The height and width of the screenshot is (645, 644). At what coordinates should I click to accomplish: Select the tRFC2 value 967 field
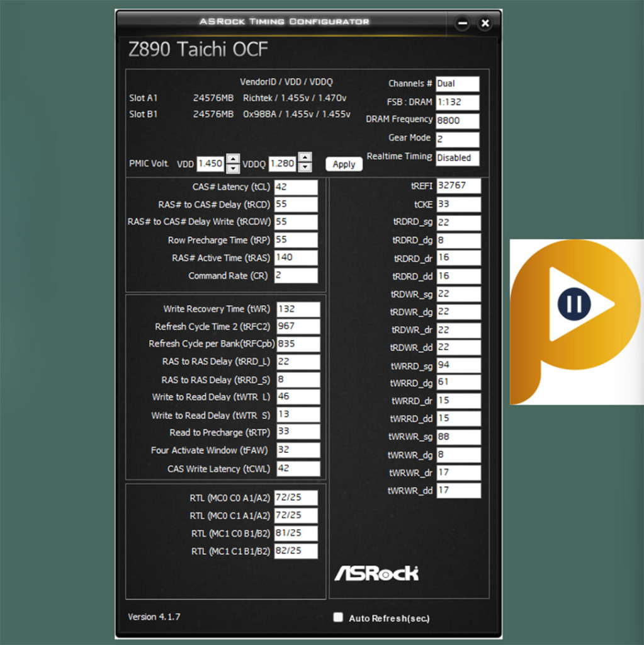point(298,327)
